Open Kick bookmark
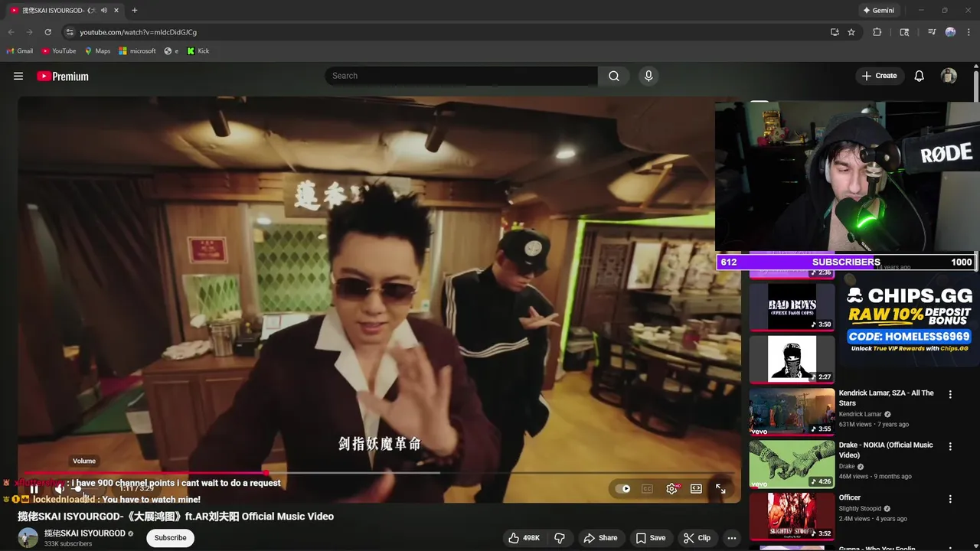This screenshot has width=980, height=551. click(198, 51)
